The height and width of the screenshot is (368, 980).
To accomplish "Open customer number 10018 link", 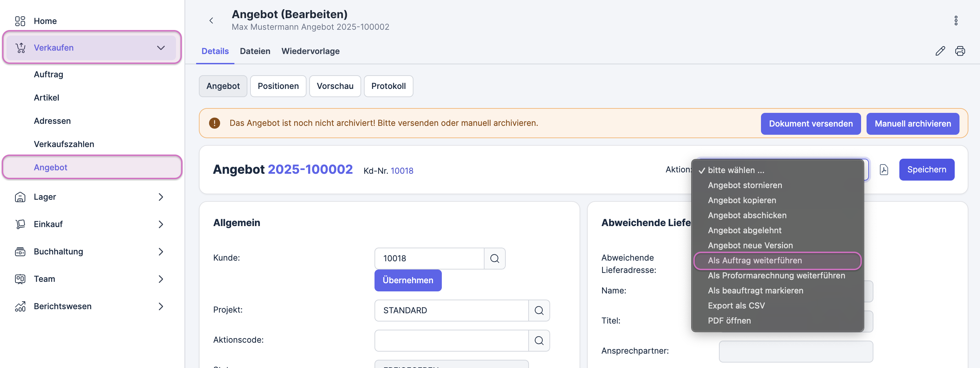I will coord(402,171).
